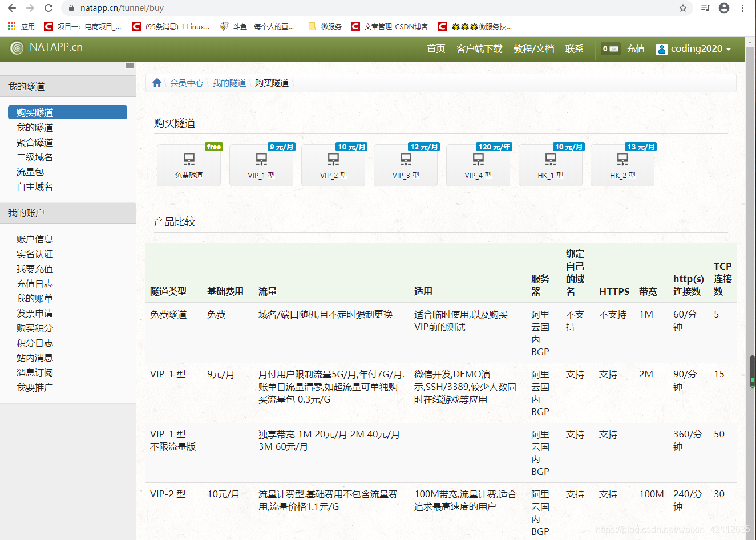Click the page vertical scrollbar thumb

tap(752, 372)
